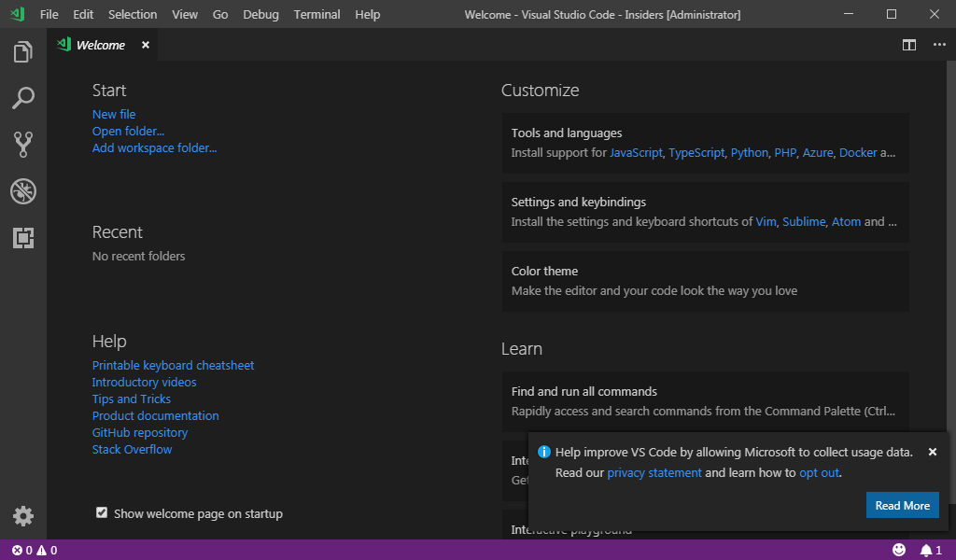The width and height of the screenshot is (956, 560).
Task: Open the Explorer view in activity bar
Action: point(23,52)
